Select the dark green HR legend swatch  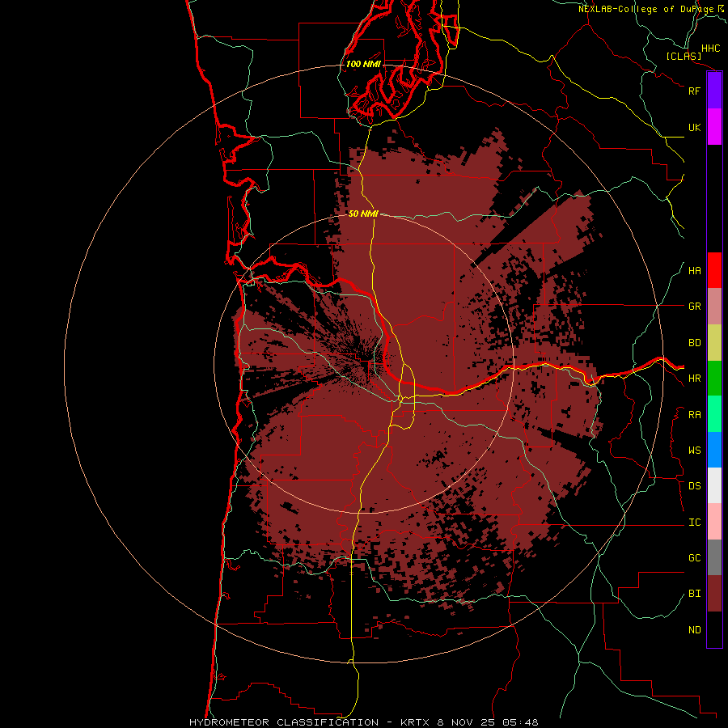coord(714,379)
